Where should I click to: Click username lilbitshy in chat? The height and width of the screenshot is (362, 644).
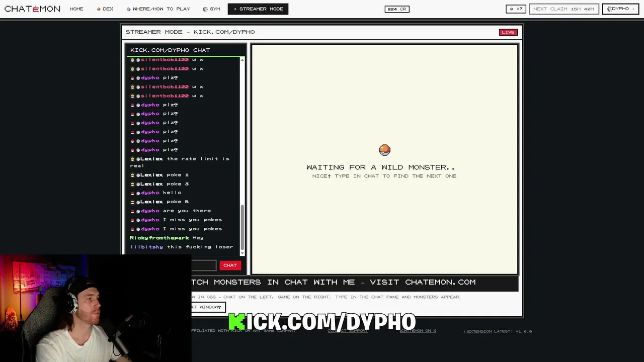point(147,247)
